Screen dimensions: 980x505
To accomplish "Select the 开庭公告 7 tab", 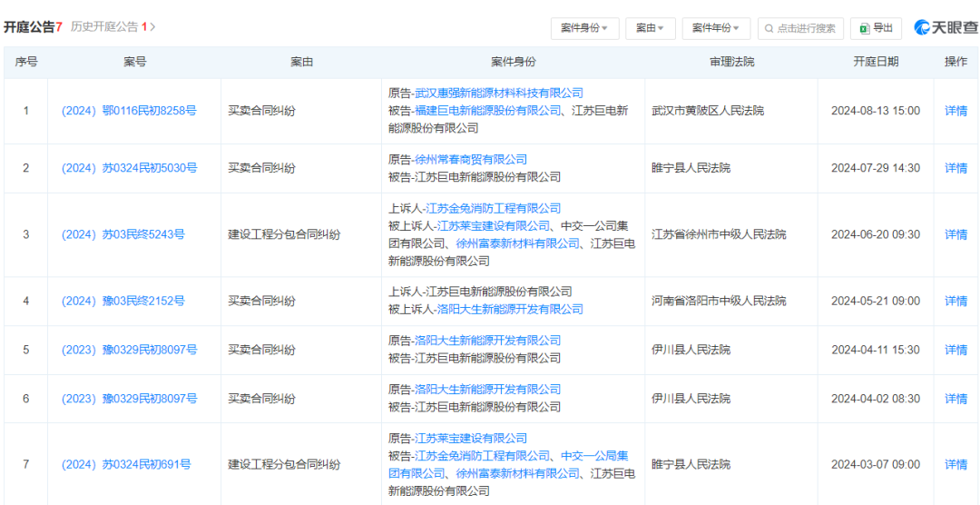I will [34, 27].
